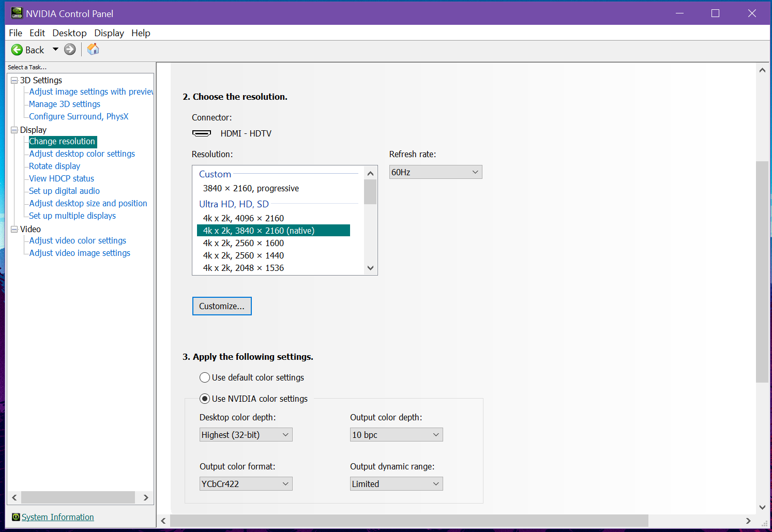Open Output color format dropdown

[x=246, y=484]
